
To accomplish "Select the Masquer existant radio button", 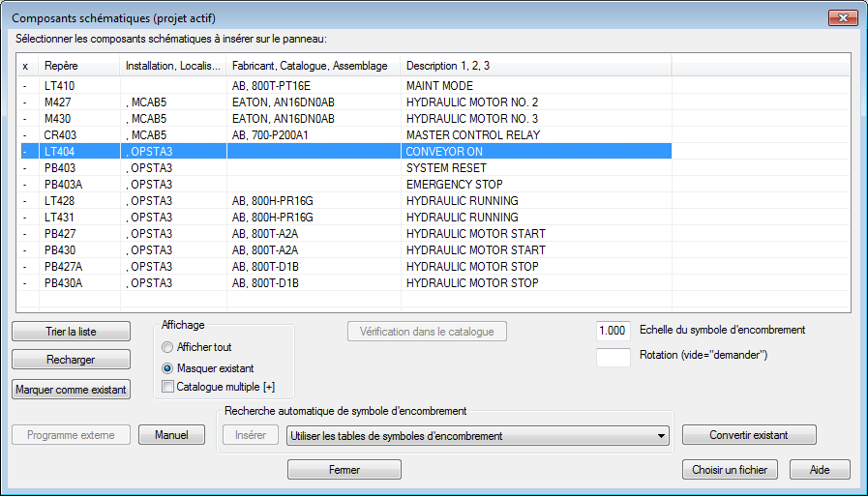I will [x=167, y=368].
